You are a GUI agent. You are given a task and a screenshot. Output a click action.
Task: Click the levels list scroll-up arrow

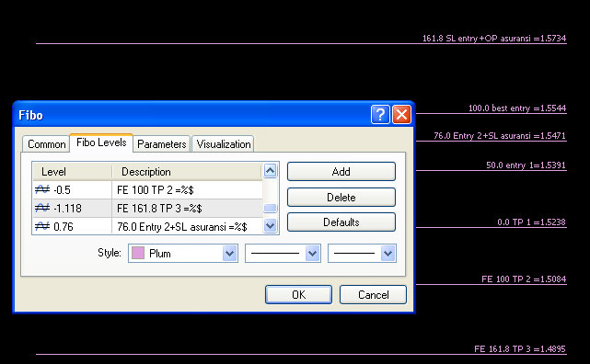pos(271,171)
